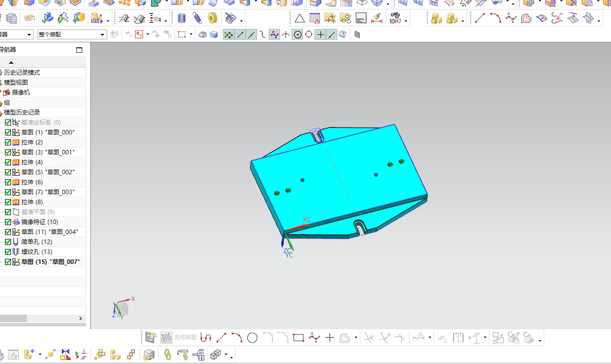
Task: Click navigator horizontal scrollbar right arrow
Action: tap(81, 318)
